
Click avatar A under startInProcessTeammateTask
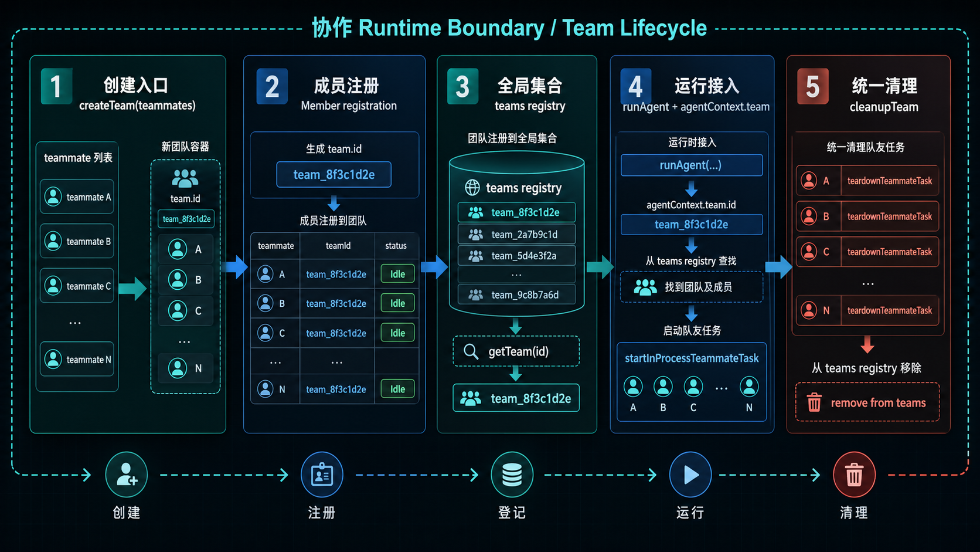tap(633, 387)
